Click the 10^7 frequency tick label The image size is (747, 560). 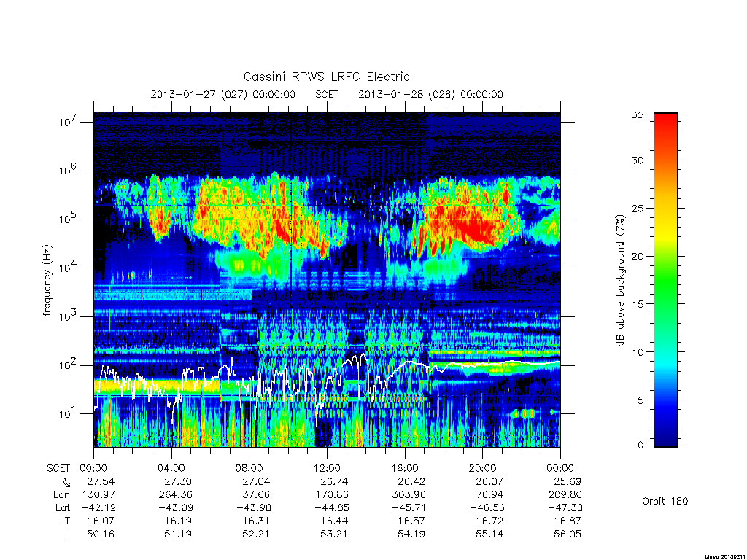pyautogui.click(x=68, y=121)
